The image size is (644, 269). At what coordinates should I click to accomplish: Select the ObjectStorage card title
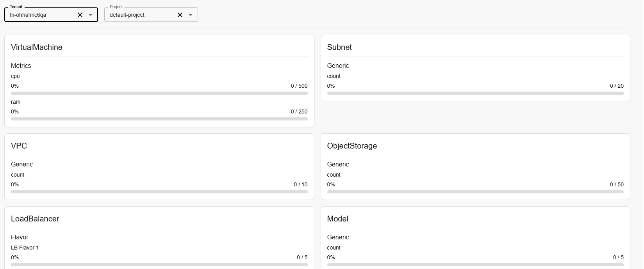click(351, 146)
